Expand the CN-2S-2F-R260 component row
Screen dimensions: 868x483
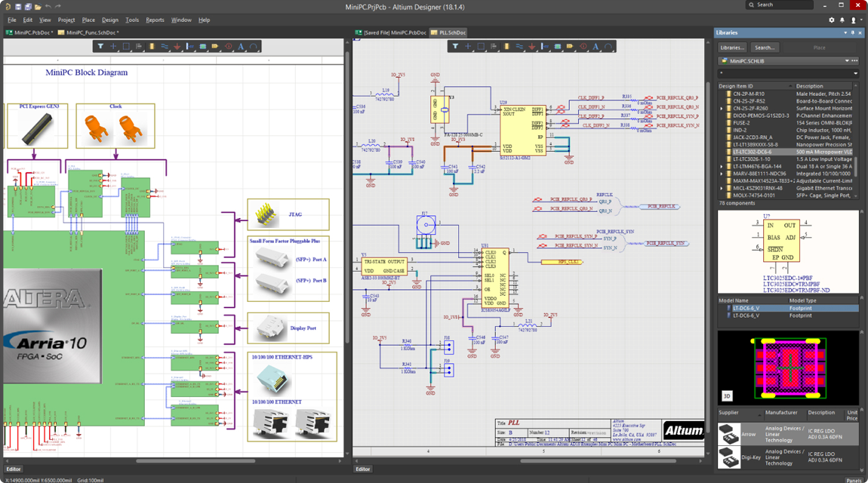coord(722,109)
